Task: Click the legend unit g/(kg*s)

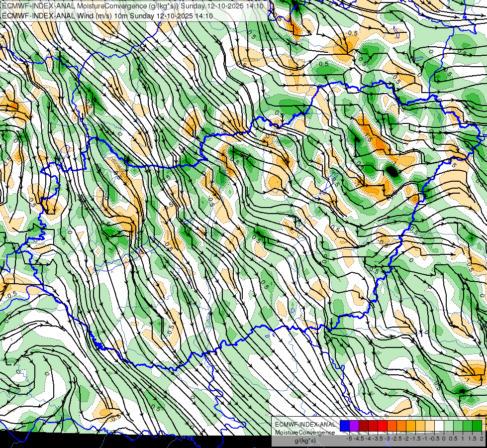Action: (305, 441)
